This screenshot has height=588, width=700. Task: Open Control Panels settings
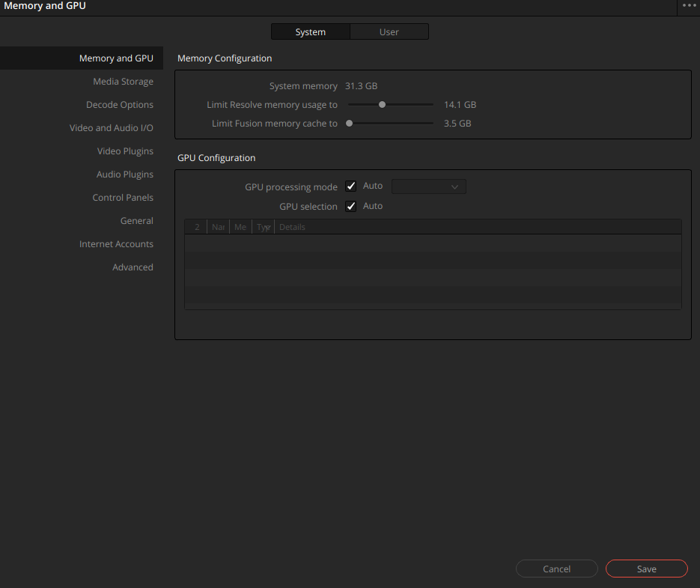tap(123, 198)
